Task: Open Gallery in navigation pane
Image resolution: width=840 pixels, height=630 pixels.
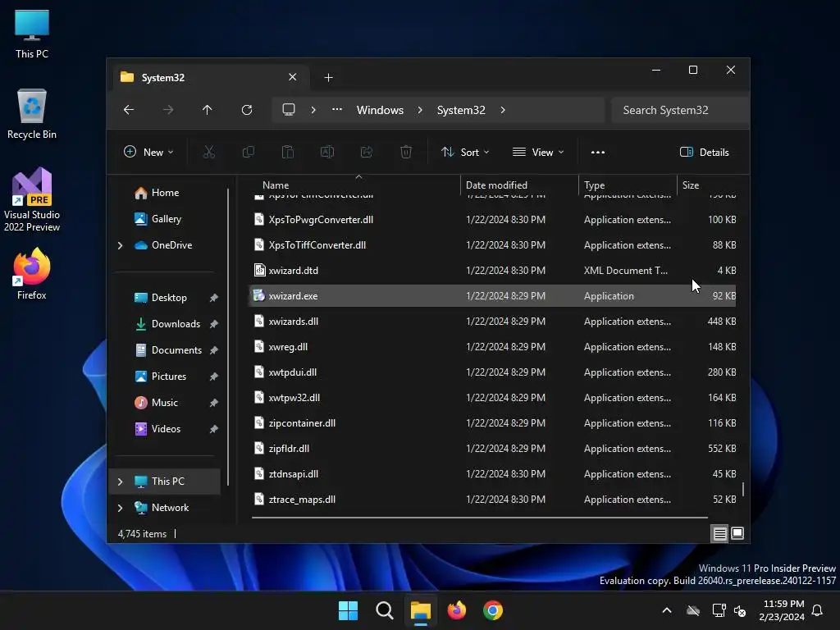Action: (x=166, y=219)
